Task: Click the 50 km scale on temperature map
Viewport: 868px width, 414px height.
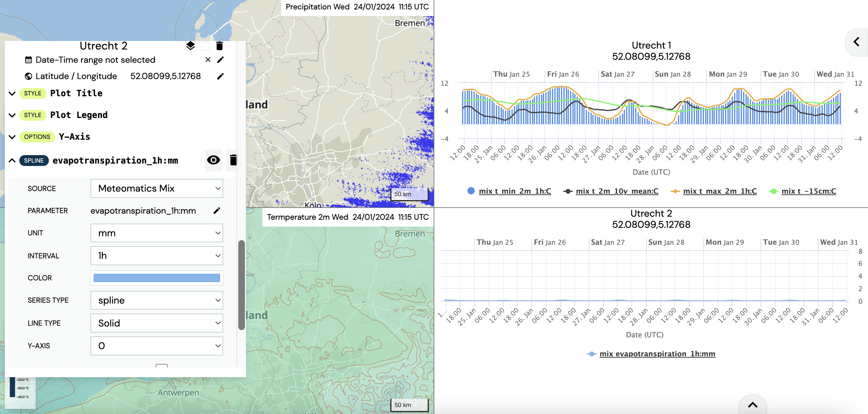Action: pos(409,405)
